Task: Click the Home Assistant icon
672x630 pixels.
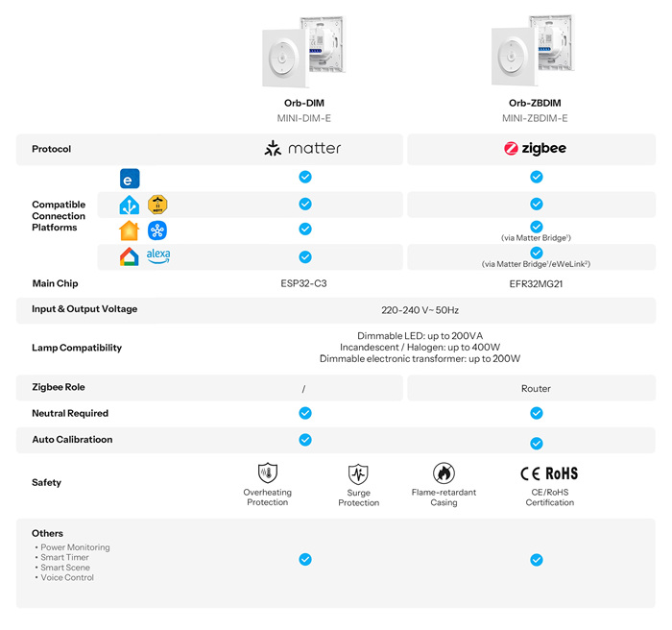Action: point(129,205)
